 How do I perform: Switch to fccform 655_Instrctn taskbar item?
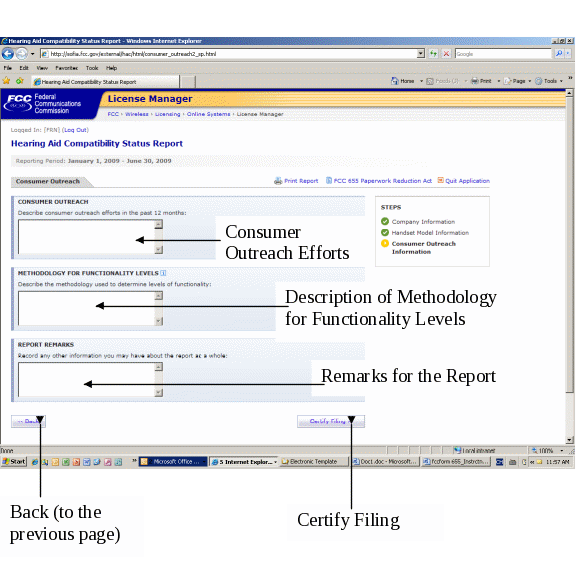(456, 462)
